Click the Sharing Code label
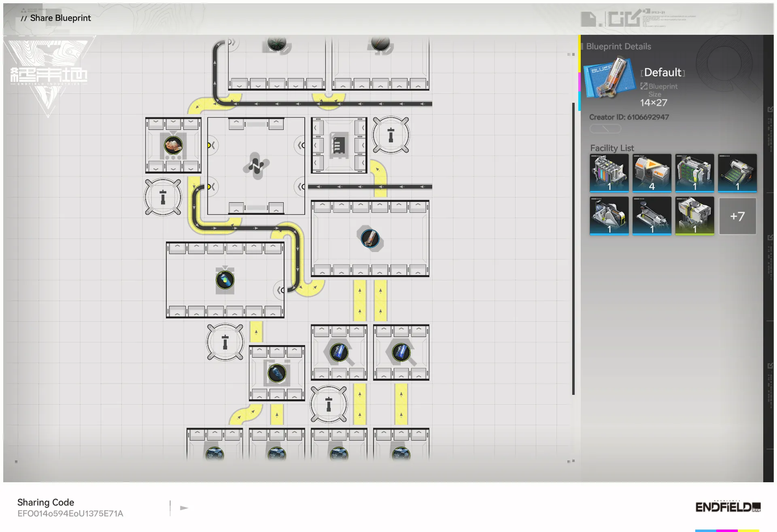The image size is (777, 532). pos(46,502)
